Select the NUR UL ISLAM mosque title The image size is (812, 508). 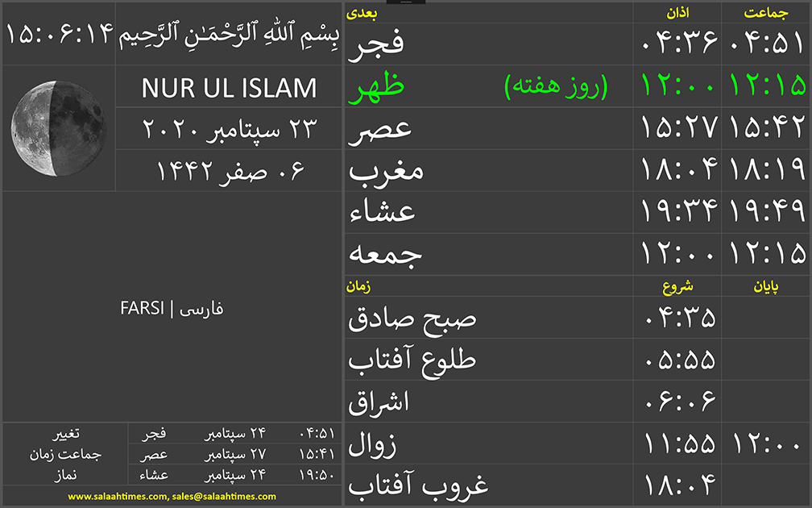[230, 88]
